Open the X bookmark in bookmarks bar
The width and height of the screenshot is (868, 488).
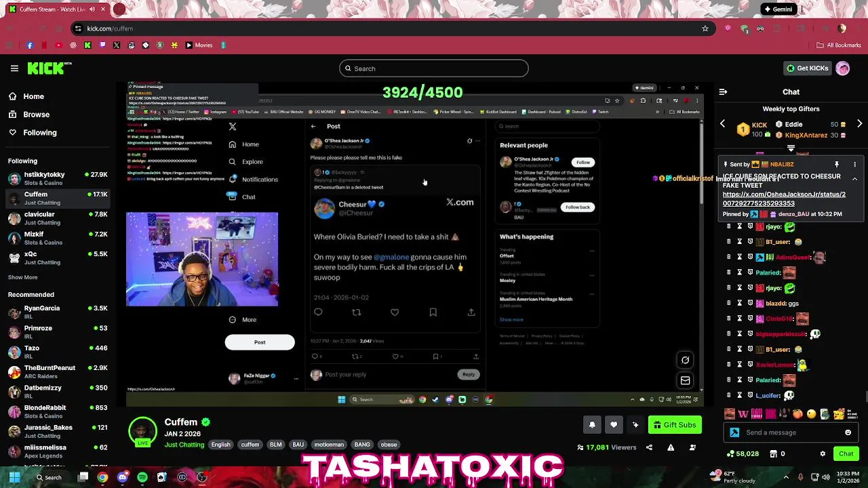pyautogui.click(x=117, y=45)
